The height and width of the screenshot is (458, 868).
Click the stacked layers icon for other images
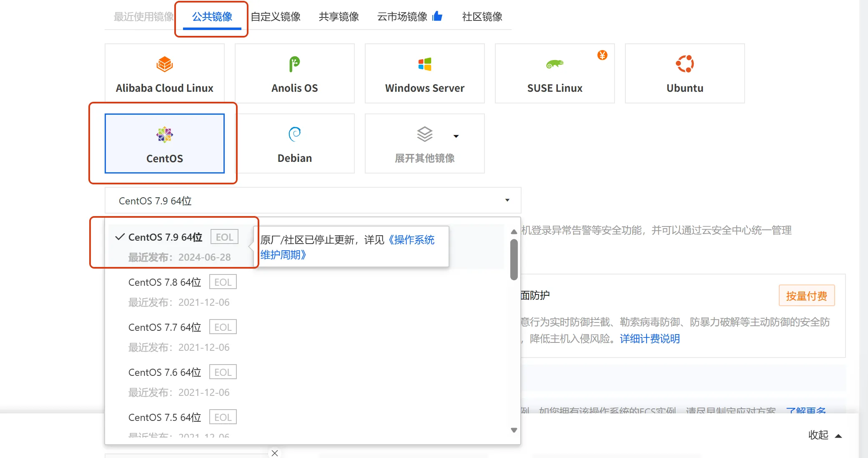tap(424, 134)
